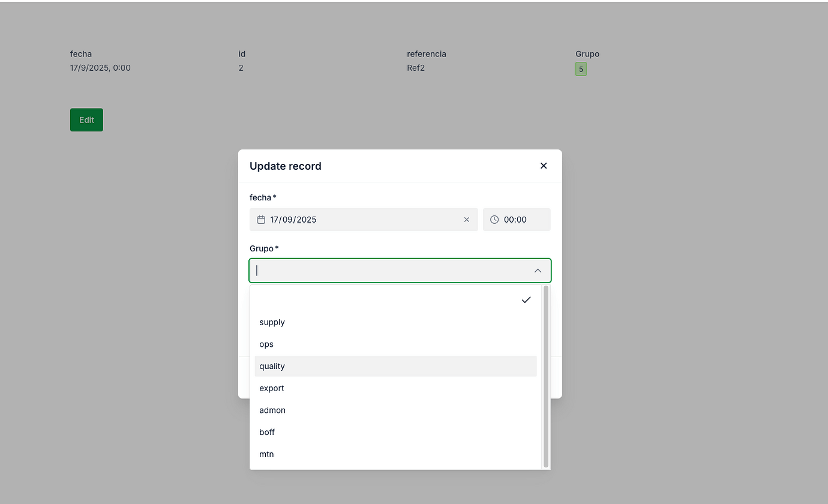
Task: Collapse the Grupo dropdown using the chevron
Action: coord(538,271)
